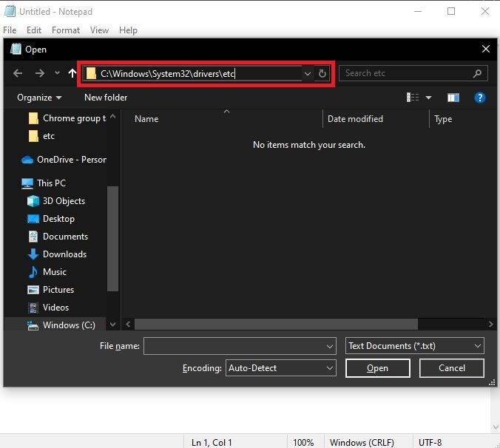The width and height of the screenshot is (500, 448).
Task: Toggle the preview pane icon
Action: (x=453, y=98)
